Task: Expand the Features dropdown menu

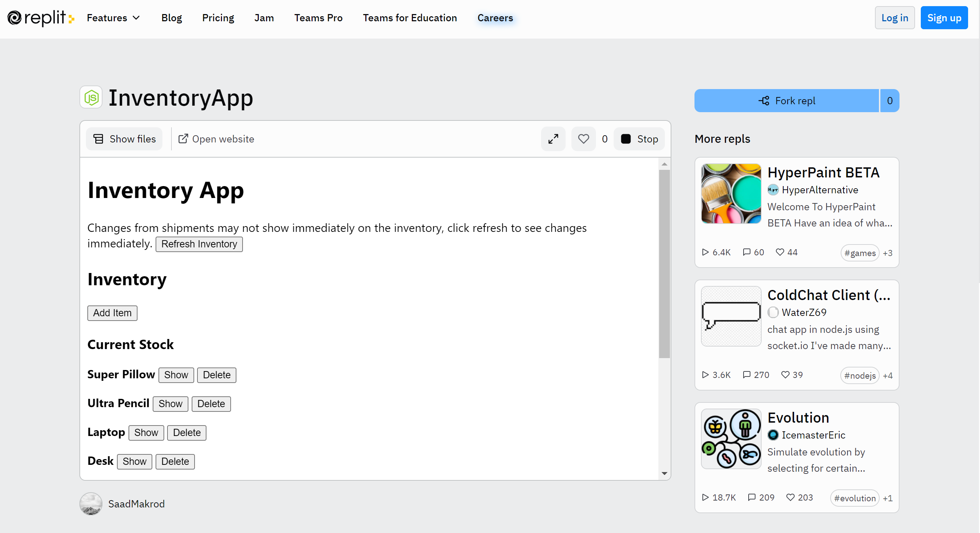Action: [113, 18]
